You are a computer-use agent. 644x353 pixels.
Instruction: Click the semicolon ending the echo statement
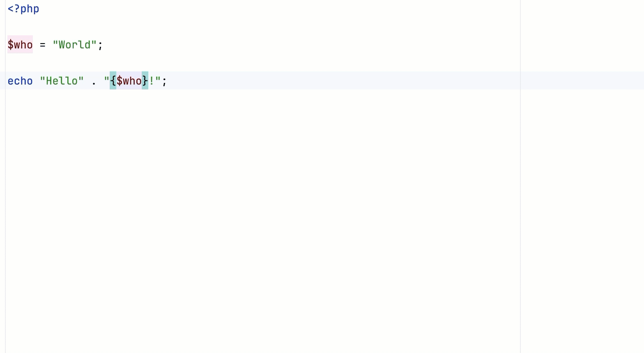click(164, 82)
